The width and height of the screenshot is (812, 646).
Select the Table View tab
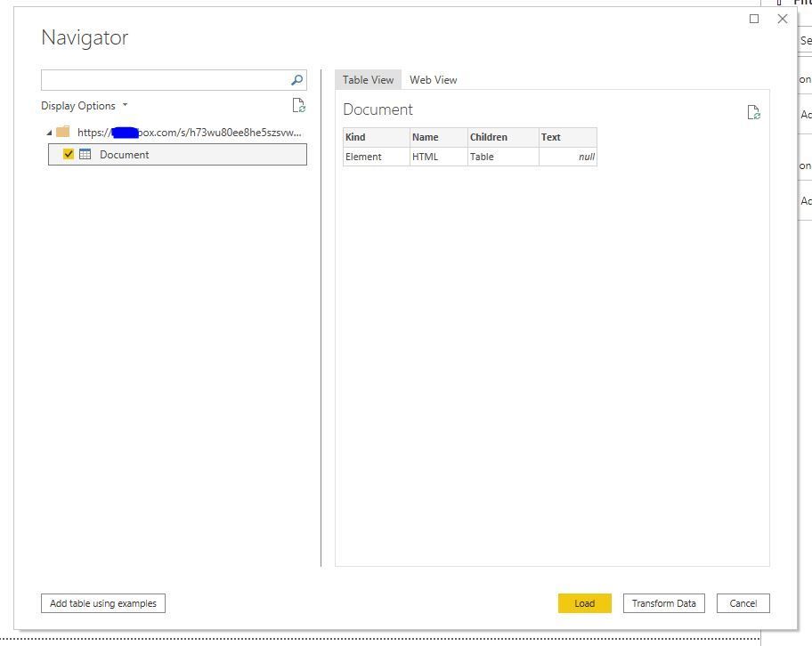pos(368,79)
